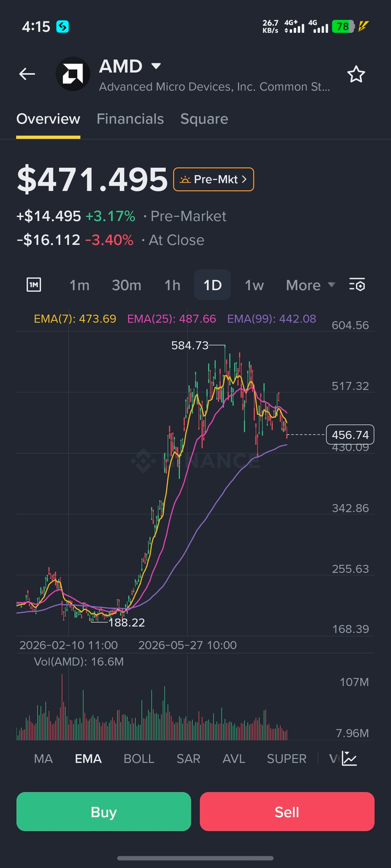The width and height of the screenshot is (391, 868).
Task: Open Pre-Mkt details chevron button
Action: (213, 179)
